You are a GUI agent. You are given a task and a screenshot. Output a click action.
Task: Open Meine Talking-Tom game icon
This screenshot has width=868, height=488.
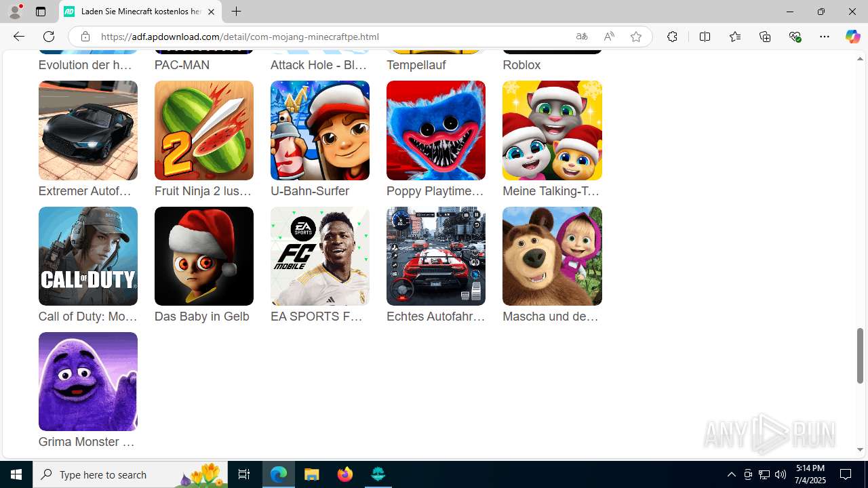click(552, 130)
